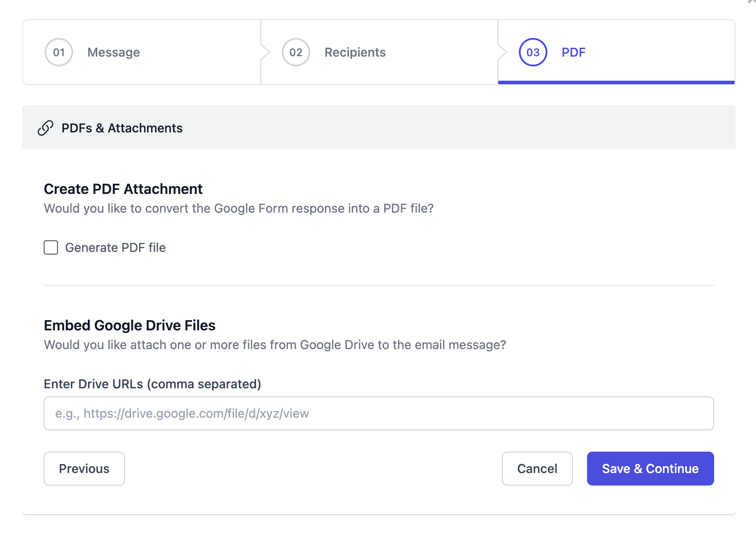The image size is (756, 535).
Task: Click the Enter Drive URLs label
Action: coord(152,384)
